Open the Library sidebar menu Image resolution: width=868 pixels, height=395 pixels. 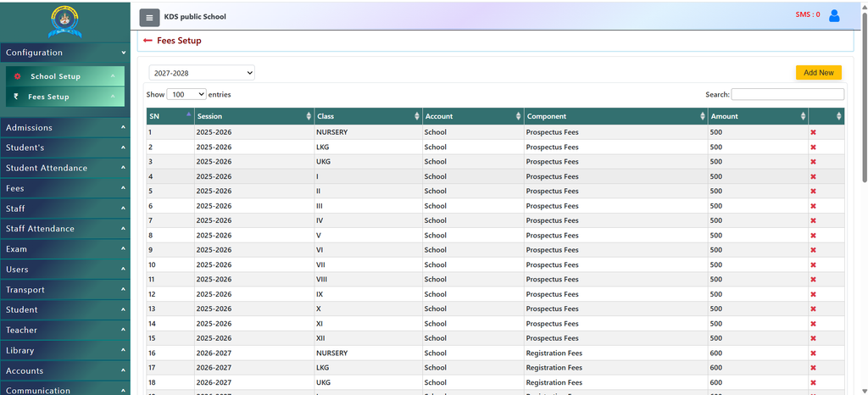[x=64, y=351]
